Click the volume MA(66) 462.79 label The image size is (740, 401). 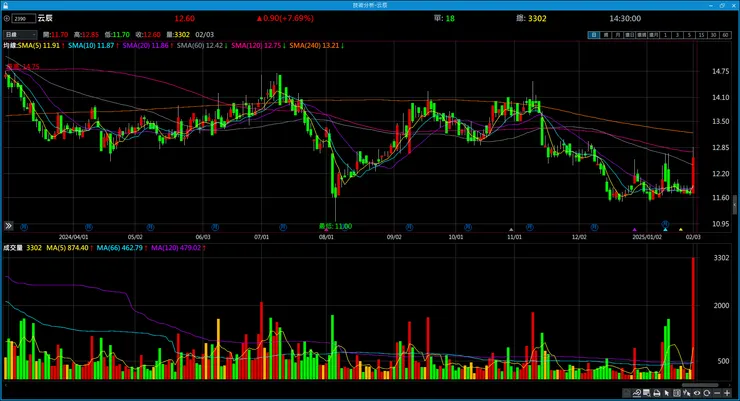pos(119,248)
